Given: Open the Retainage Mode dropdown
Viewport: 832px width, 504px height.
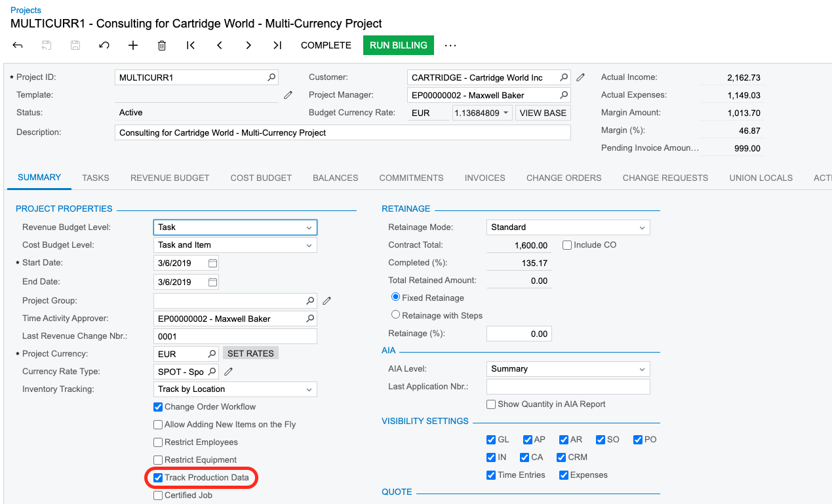Looking at the screenshot, I should click(x=642, y=227).
